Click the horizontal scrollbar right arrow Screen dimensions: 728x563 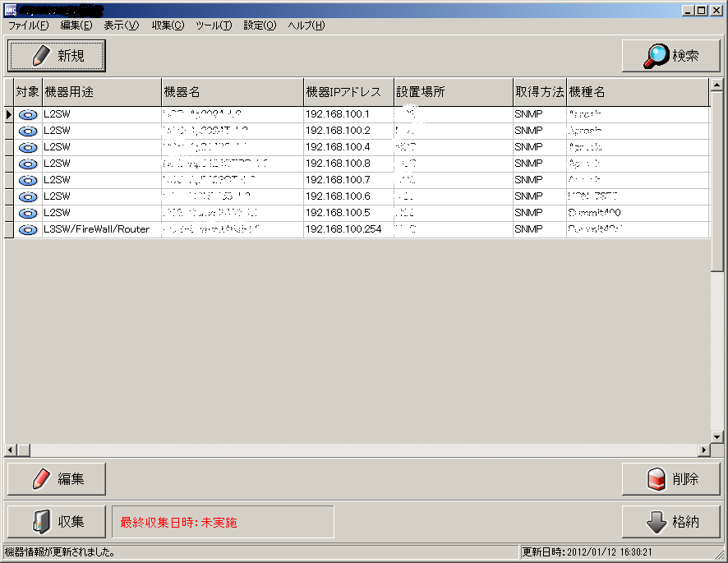click(704, 450)
